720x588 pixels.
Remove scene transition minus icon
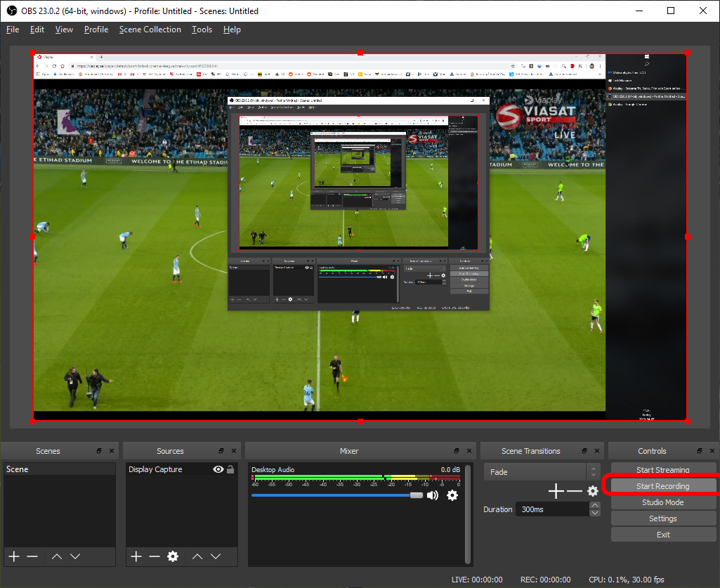coord(575,491)
